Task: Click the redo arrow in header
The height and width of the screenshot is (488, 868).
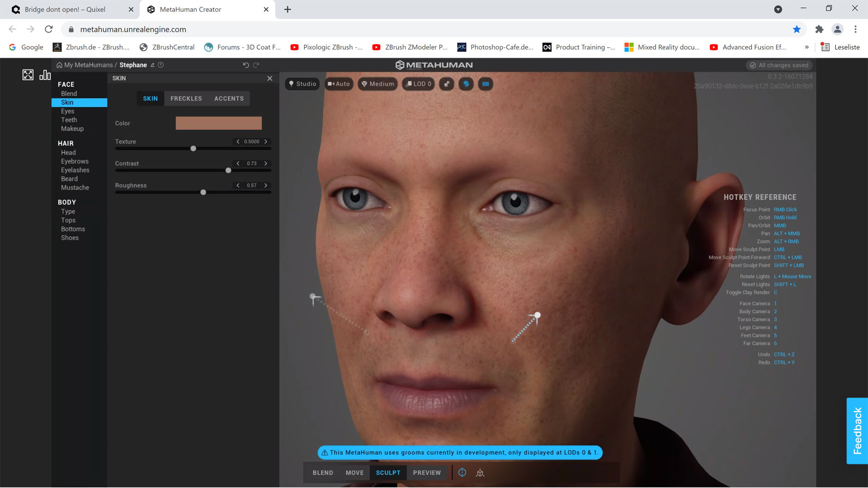Action: (x=256, y=65)
